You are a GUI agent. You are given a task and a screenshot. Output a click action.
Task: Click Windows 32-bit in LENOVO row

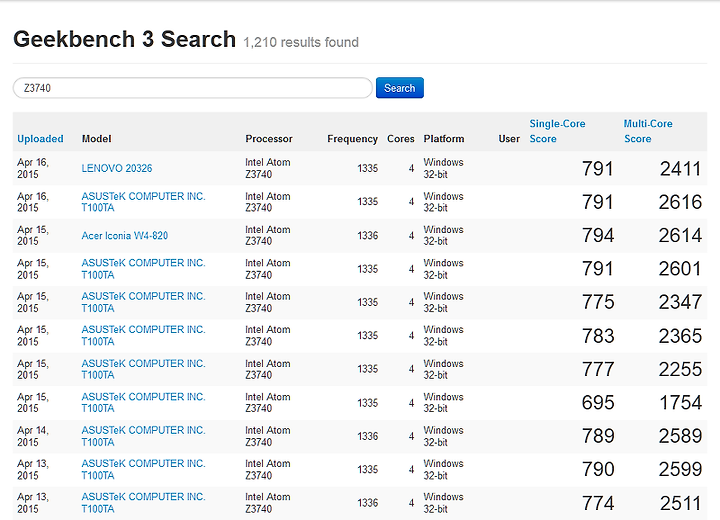click(443, 168)
